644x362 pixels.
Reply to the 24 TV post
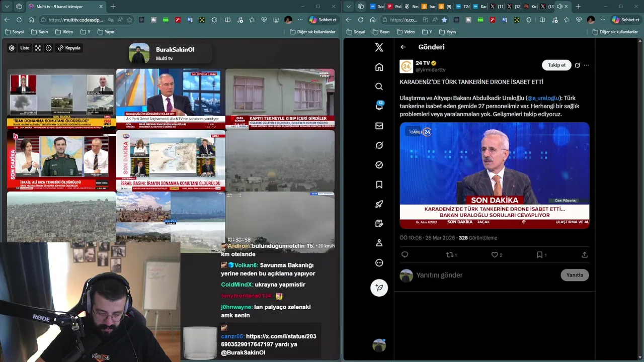coord(405,255)
